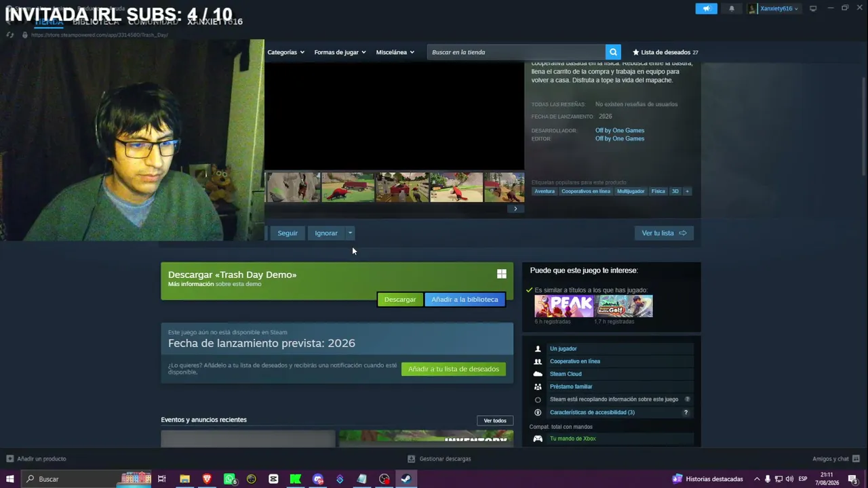Click the Ignorar button

click(x=326, y=233)
